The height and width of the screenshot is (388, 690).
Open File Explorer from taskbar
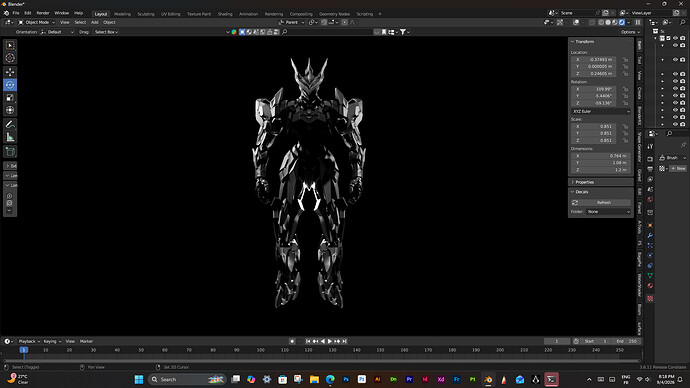[314, 379]
